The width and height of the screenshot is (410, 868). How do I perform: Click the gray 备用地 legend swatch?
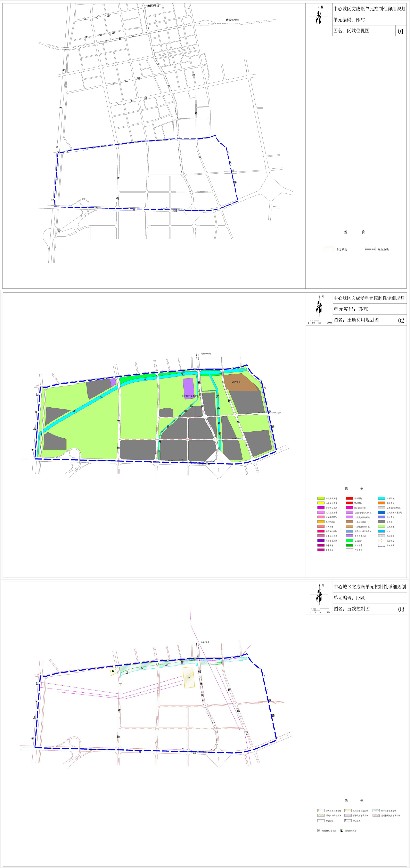pos(381,522)
